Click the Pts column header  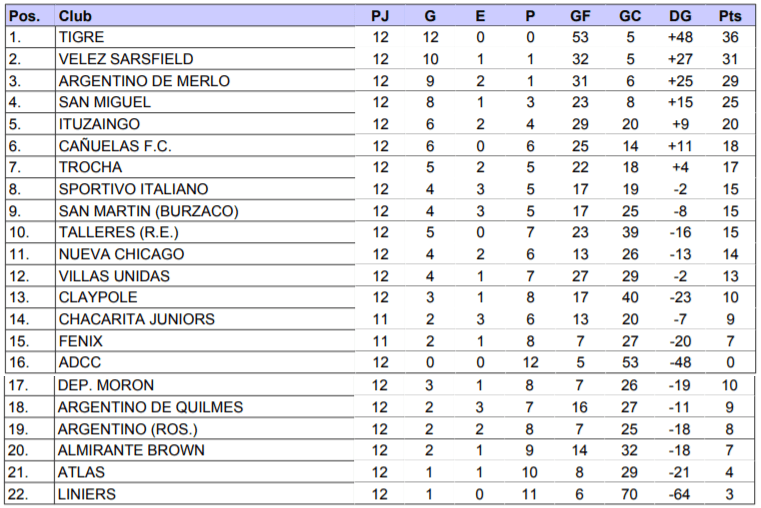coord(729,16)
